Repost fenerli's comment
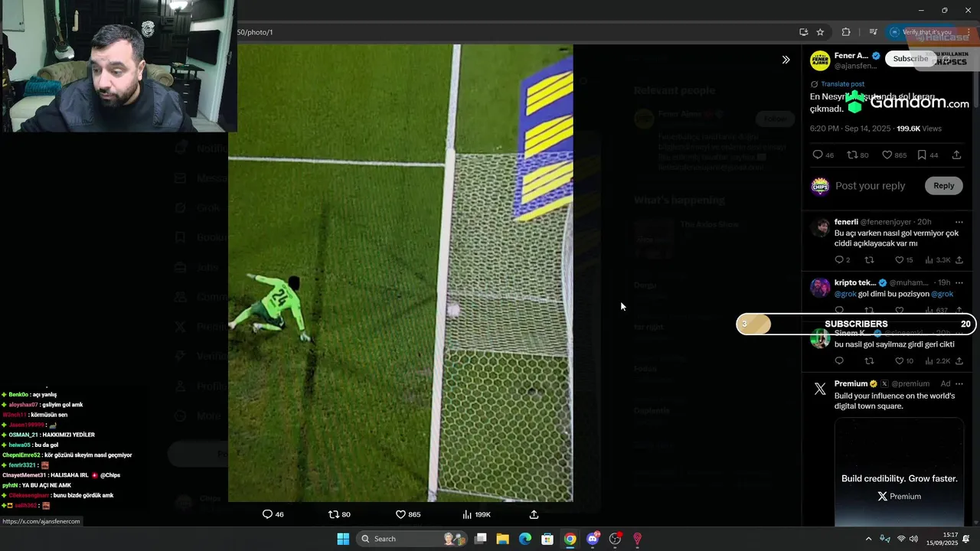This screenshot has height=551, width=980. click(x=869, y=260)
